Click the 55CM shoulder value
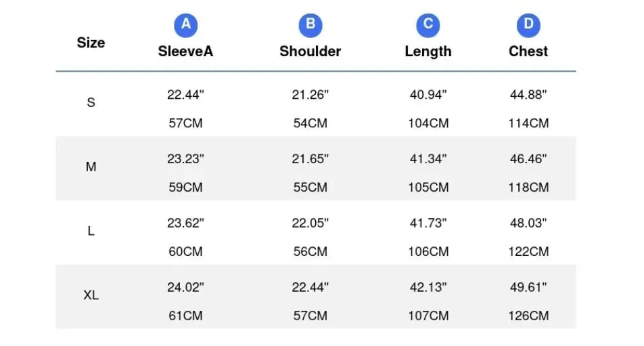The height and width of the screenshot is (346, 644). pyautogui.click(x=310, y=188)
